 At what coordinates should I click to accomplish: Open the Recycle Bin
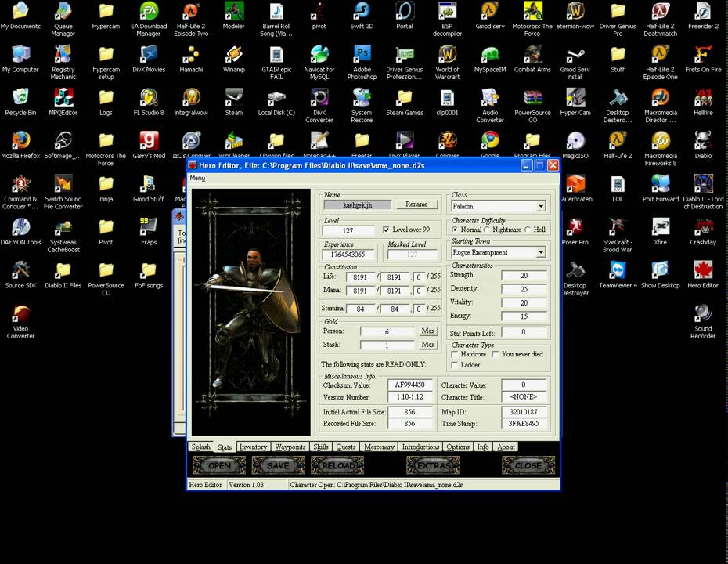[x=20, y=102]
